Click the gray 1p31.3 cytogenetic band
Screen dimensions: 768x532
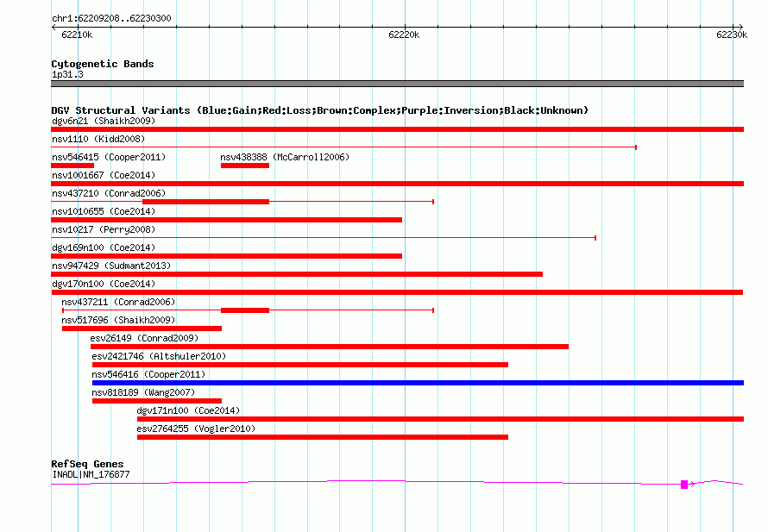pos(397,84)
